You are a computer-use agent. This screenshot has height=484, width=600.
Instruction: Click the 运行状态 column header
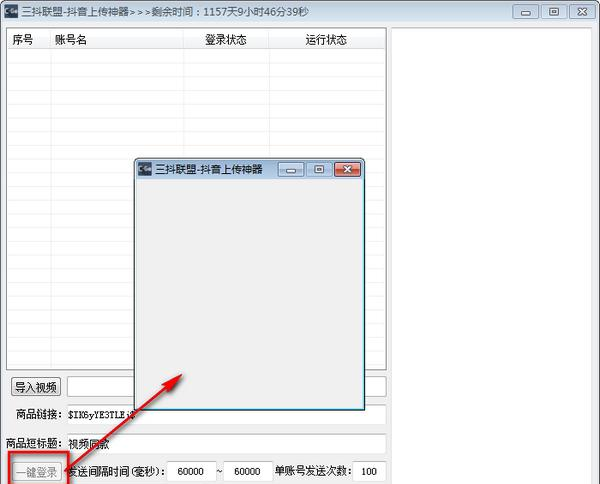tap(326, 39)
